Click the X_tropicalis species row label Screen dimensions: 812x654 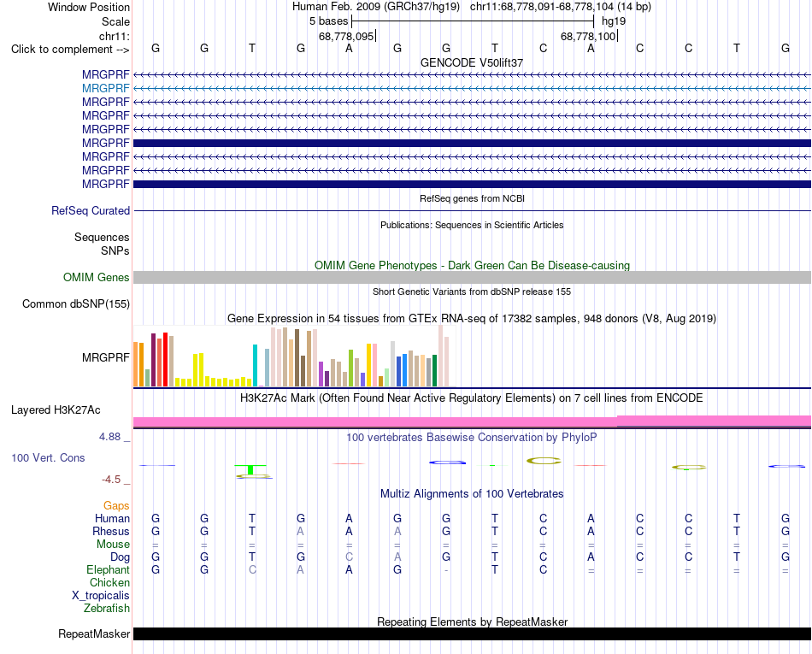click(x=101, y=596)
